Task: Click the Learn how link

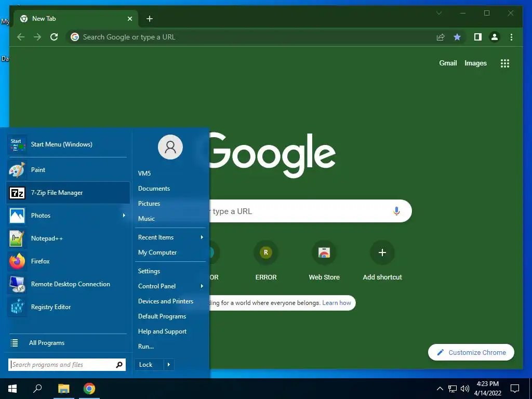Action: 336,303
